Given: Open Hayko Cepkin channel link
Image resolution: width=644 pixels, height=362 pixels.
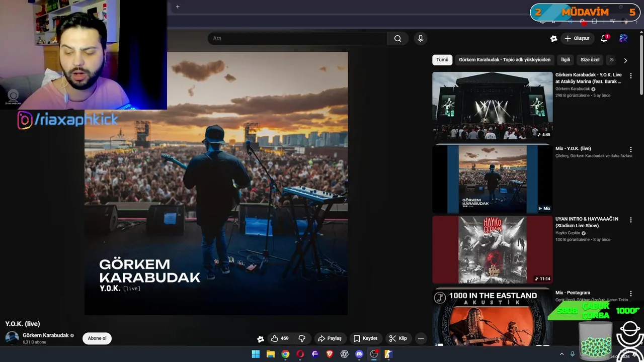Looking at the screenshot, I should click(568, 233).
